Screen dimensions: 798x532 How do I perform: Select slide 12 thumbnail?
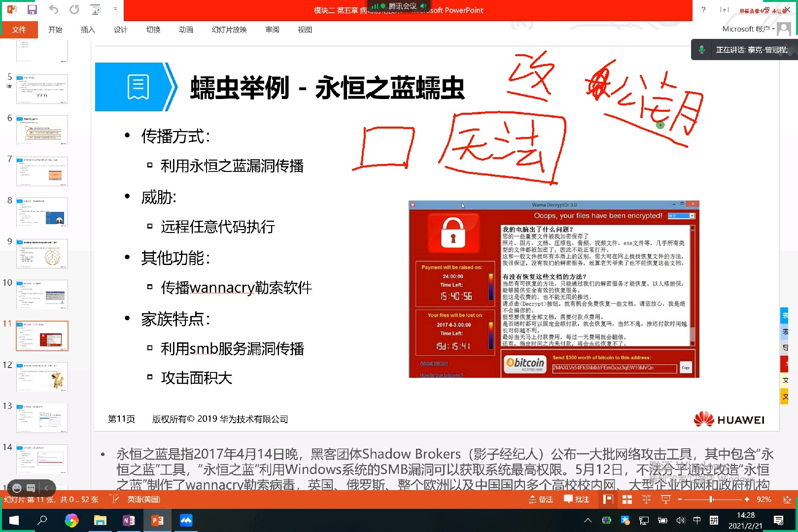tap(42, 377)
